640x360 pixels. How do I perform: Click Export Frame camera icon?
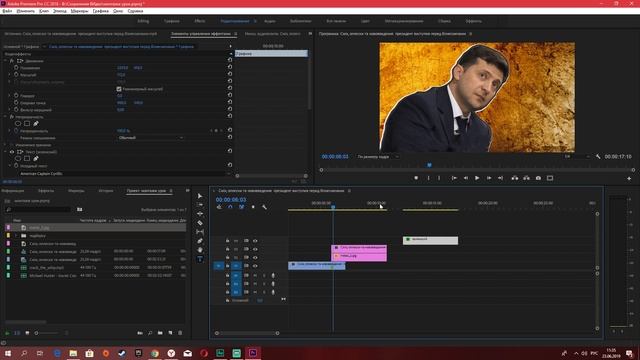tap(538, 178)
